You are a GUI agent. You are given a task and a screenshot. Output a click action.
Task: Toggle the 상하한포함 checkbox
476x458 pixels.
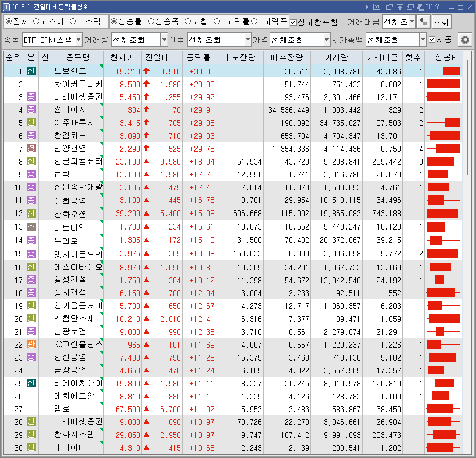(x=293, y=22)
